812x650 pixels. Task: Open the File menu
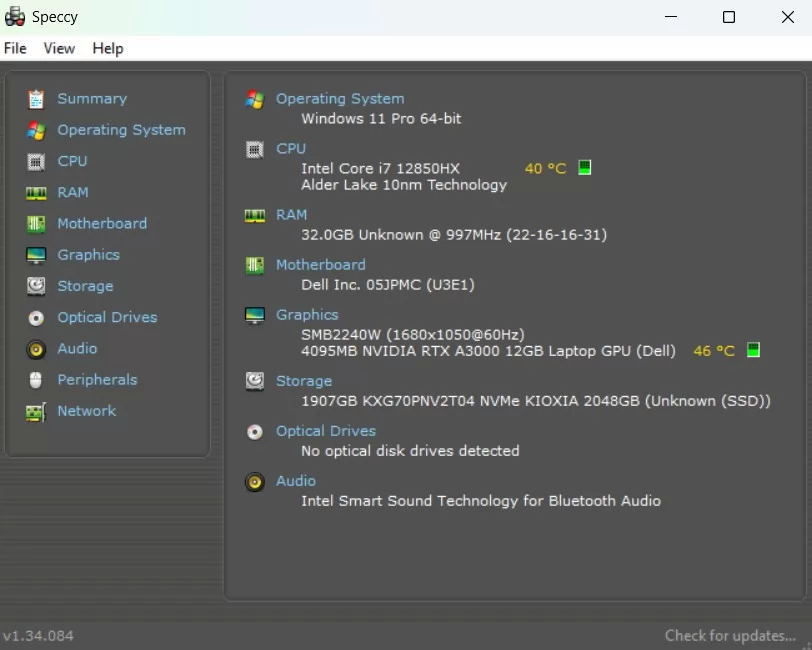pyautogui.click(x=15, y=48)
